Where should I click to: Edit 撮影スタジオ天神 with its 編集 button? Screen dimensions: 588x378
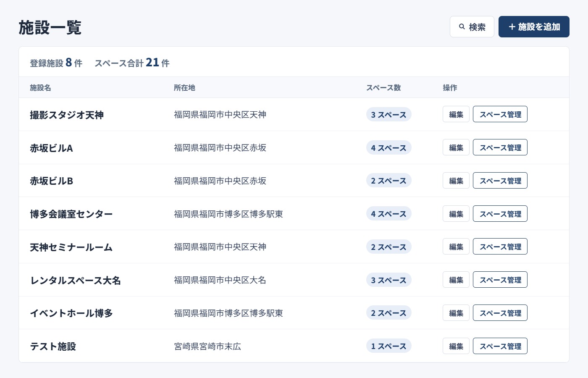456,114
